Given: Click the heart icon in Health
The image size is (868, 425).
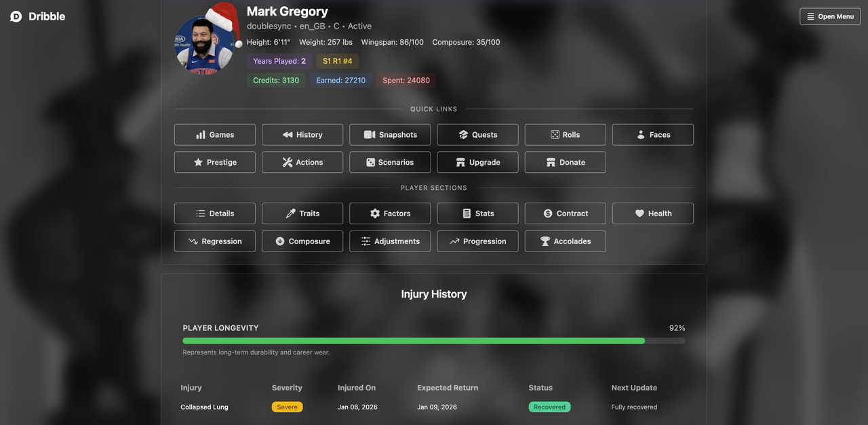Looking at the screenshot, I should tap(639, 214).
